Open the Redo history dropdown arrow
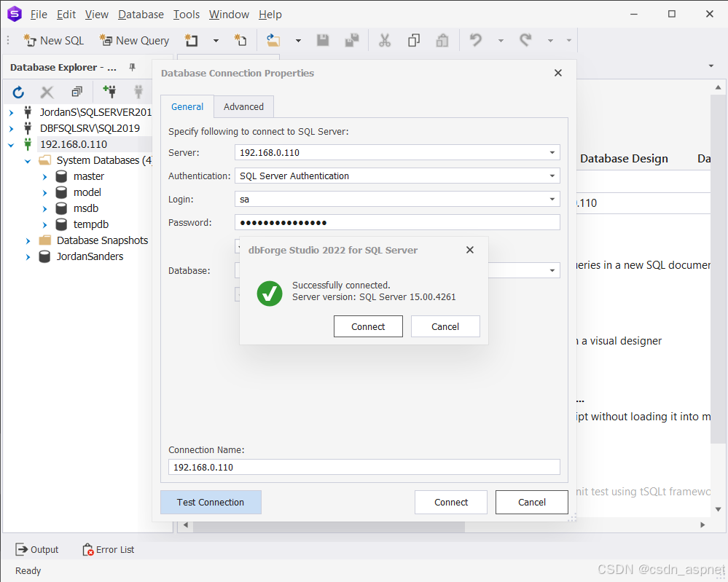The width and height of the screenshot is (728, 582). point(551,41)
